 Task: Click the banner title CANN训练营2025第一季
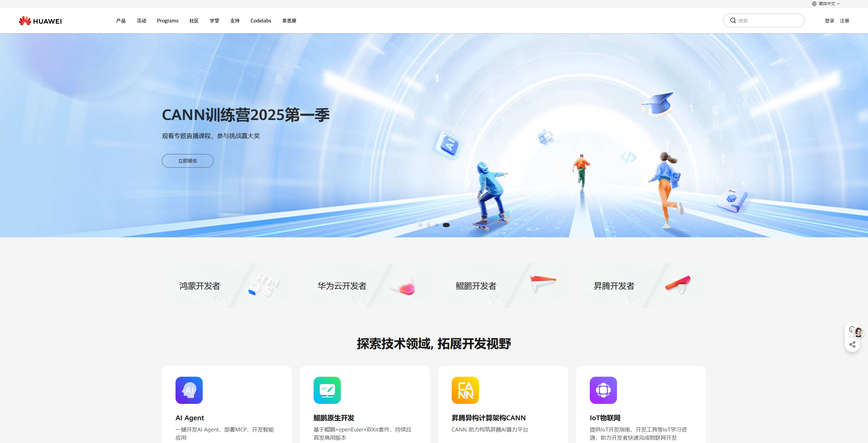(246, 115)
